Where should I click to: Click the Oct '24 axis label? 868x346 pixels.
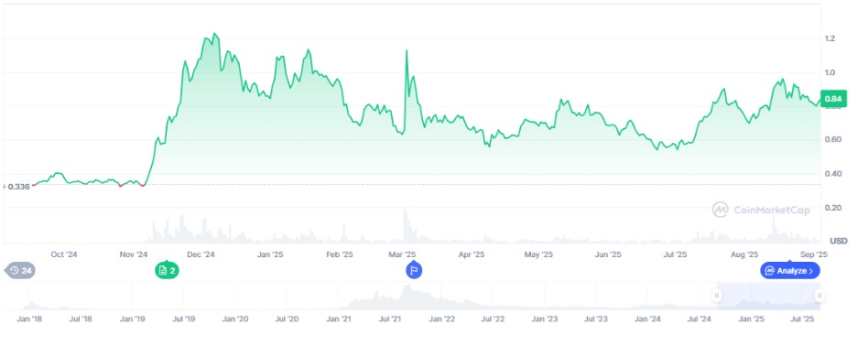click(x=64, y=254)
